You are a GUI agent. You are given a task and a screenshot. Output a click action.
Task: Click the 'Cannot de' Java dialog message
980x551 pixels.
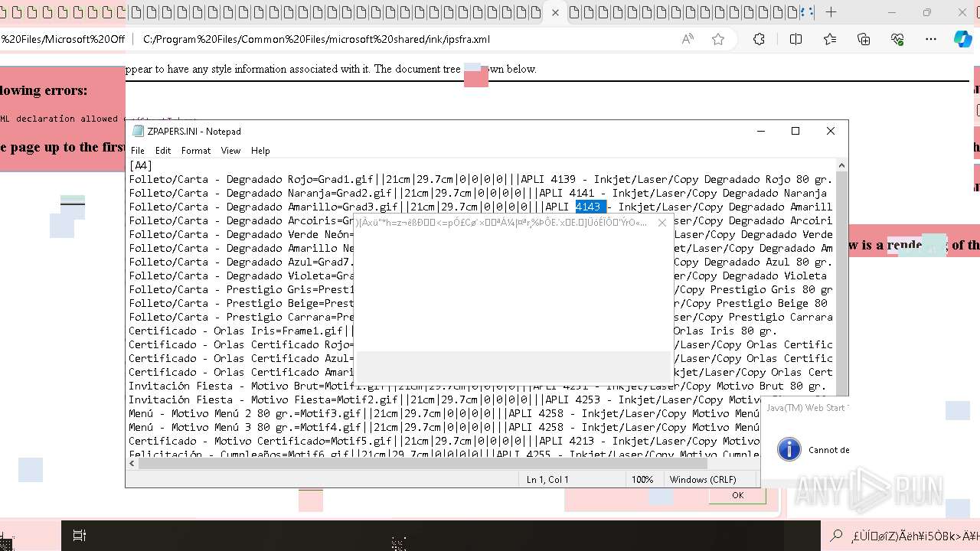829,450
